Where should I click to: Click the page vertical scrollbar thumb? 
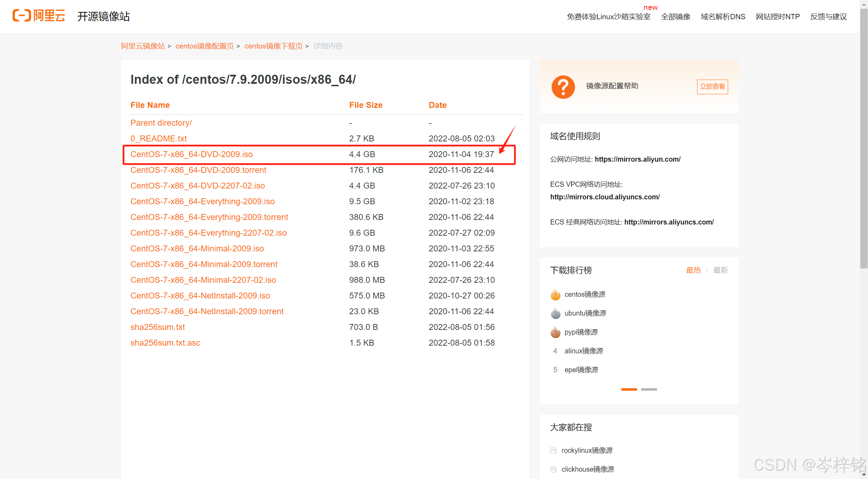(864, 138)
